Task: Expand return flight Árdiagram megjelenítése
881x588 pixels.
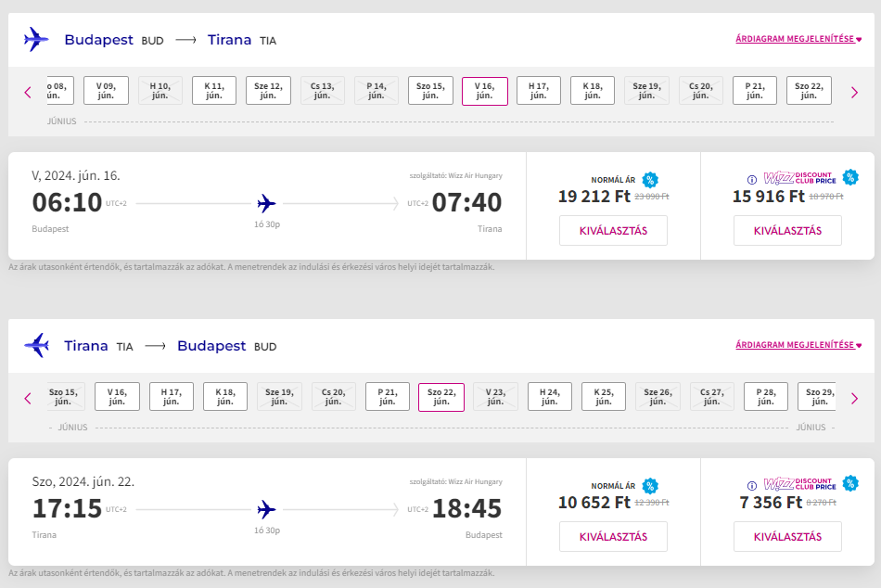Action: [x=798, y=345]
